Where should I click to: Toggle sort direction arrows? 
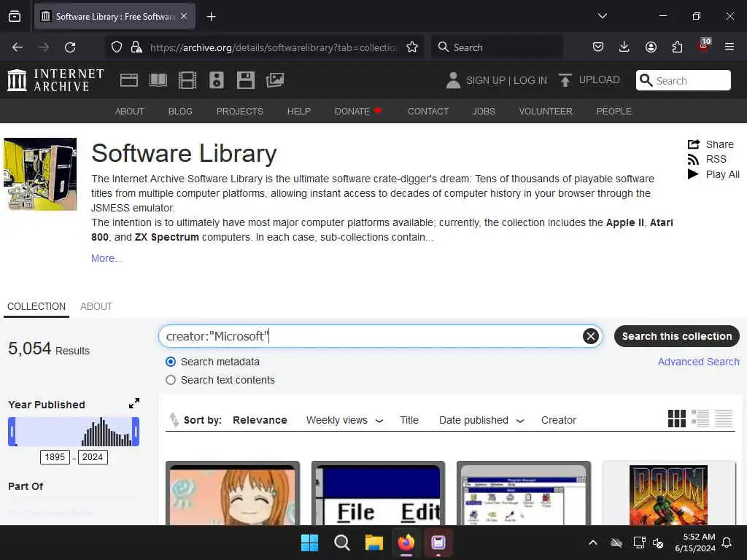pos(174,419)
